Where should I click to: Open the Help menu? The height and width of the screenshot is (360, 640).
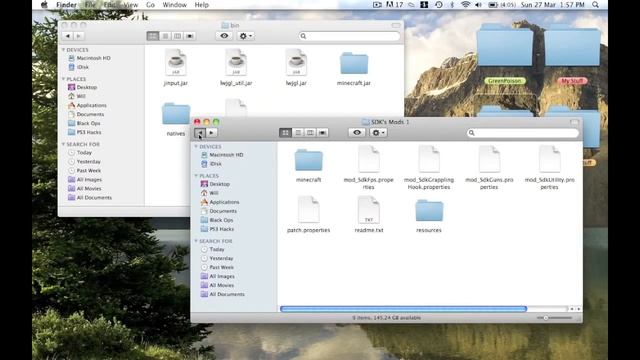coord(202,5)
